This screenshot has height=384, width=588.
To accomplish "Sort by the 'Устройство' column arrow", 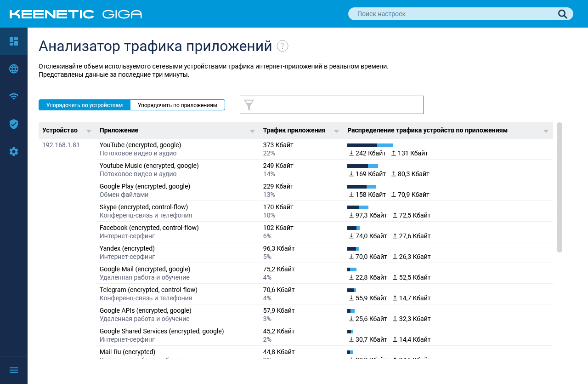I will click(x=89, y=131).
